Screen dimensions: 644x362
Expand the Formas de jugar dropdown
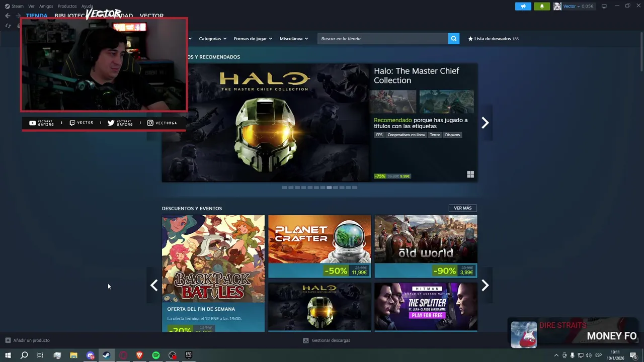pos(253,39)
